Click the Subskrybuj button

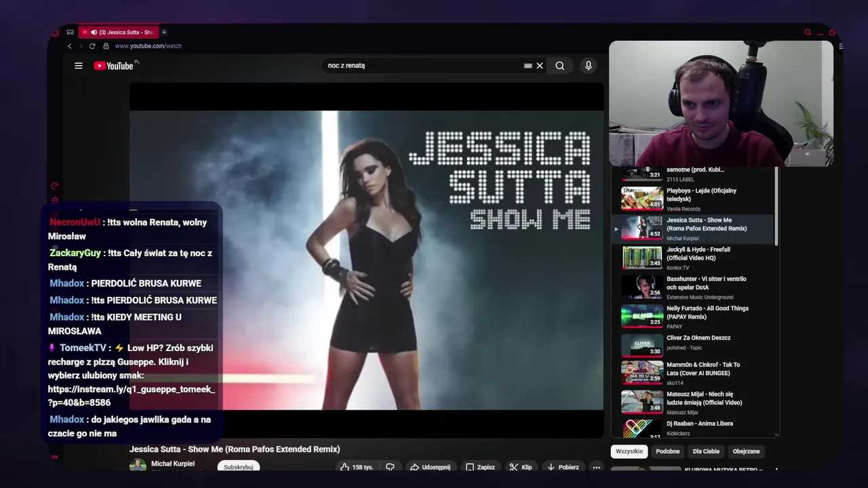[x=239, y=467]
